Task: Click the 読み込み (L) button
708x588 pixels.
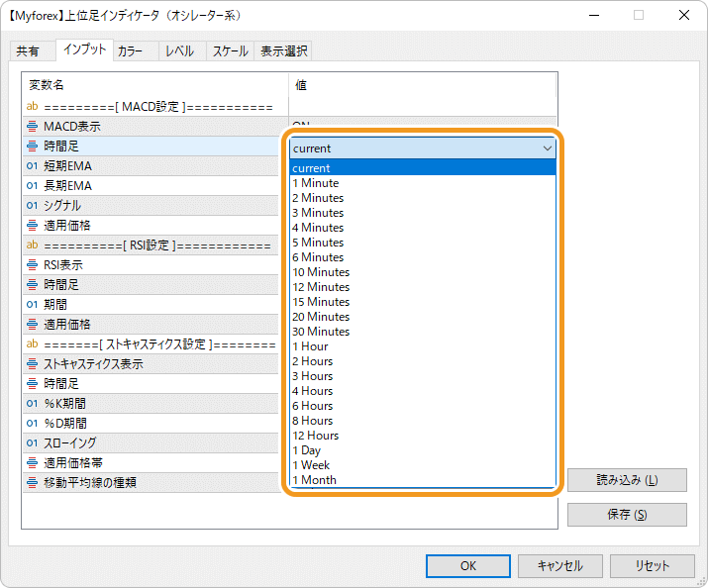Action: (627, 480)
